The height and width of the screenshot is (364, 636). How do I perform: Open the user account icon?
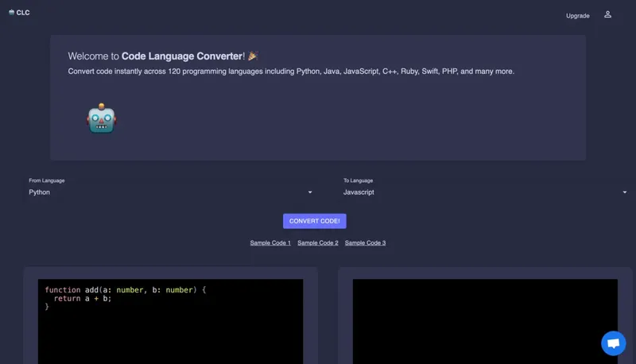[607, 14]
